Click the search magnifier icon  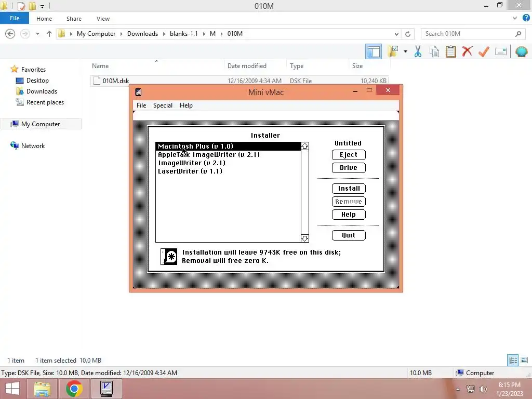tap(518, 34)
